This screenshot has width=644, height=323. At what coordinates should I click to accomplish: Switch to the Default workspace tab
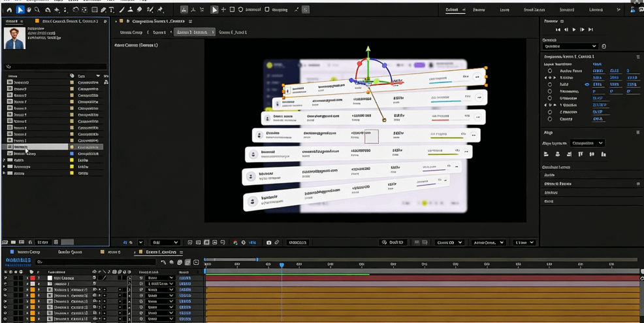451,10
